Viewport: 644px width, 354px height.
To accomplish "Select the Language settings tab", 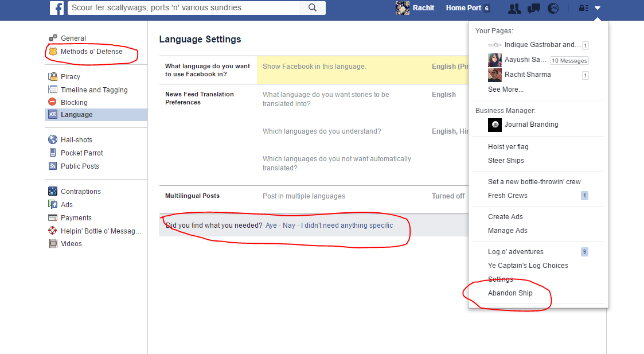I will click(x=96, y=115).
